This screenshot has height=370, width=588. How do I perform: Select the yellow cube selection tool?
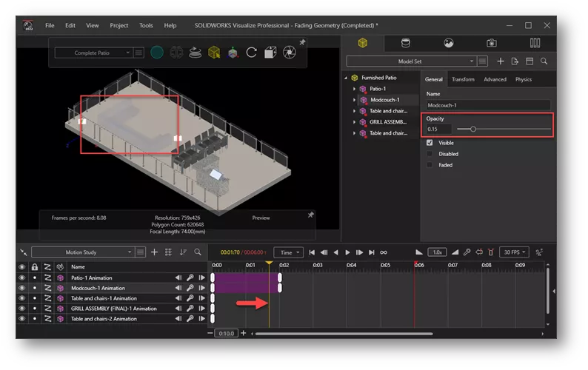pos(214,53)
